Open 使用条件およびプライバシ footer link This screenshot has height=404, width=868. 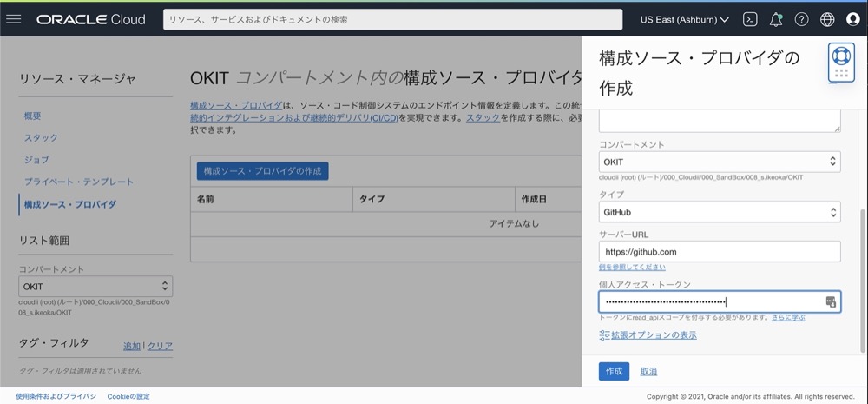point(56,396)
